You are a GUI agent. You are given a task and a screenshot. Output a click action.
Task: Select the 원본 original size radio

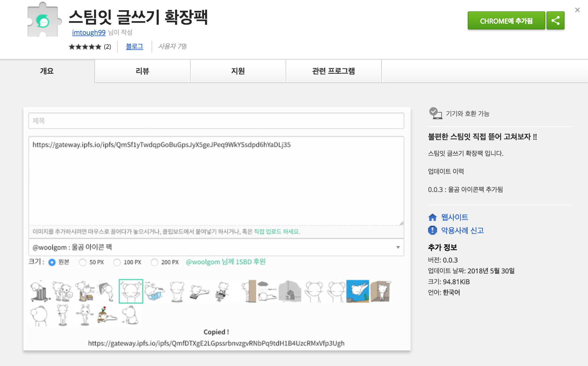point(52,262)
